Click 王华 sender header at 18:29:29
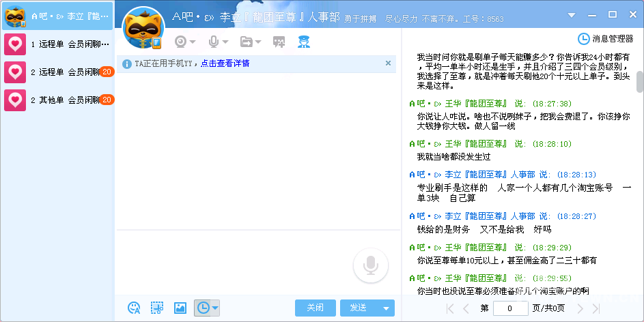644x322 pixels. [490, 248]
